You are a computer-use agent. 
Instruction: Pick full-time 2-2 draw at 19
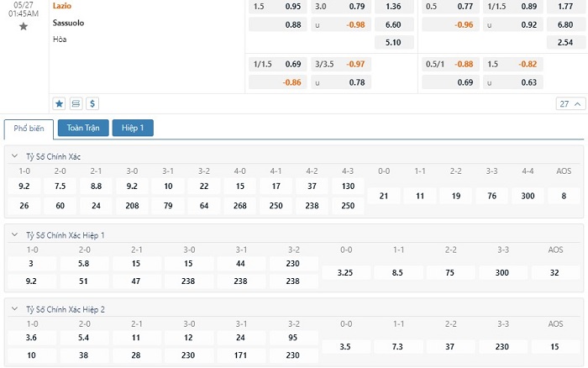pyautogui.click(x=455, y=196)
